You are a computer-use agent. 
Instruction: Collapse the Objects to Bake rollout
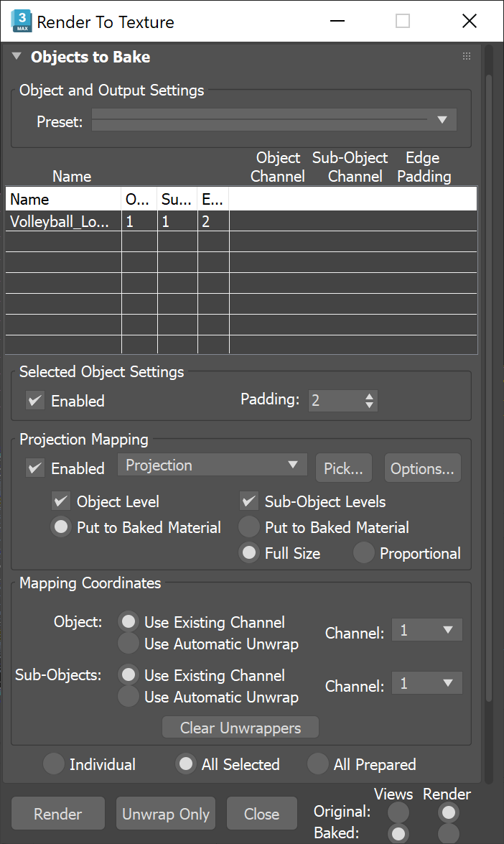coord(17,57)
